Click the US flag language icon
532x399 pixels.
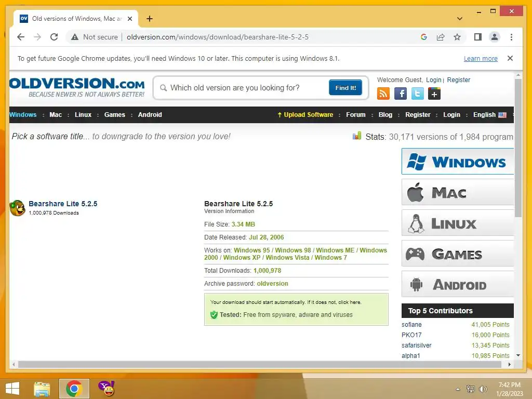pyautogui.click(x=502, y=115)
